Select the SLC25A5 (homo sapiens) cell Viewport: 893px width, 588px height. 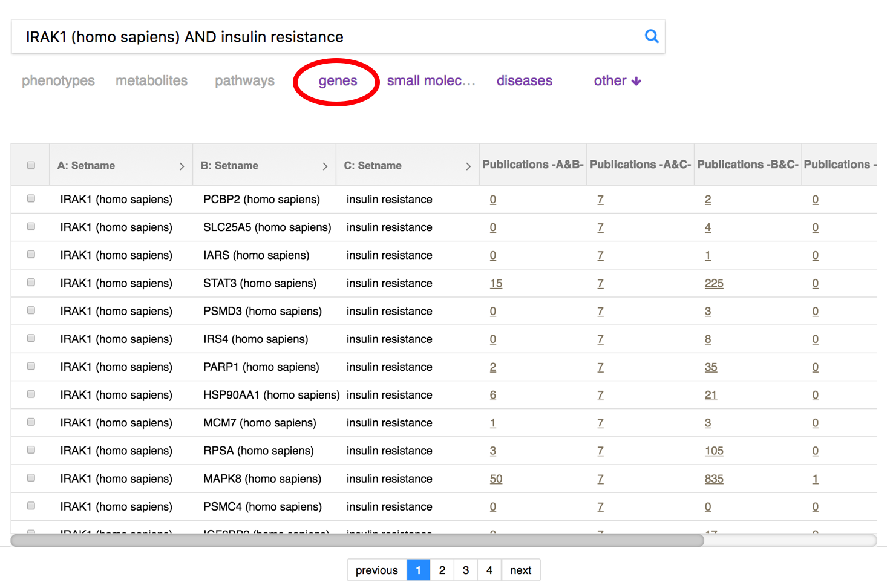coord(267,227)
